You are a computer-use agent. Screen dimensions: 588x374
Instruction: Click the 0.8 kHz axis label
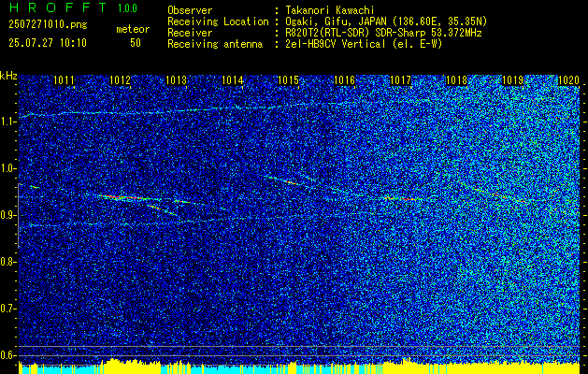pyautogui.click(x=7, y=262)
